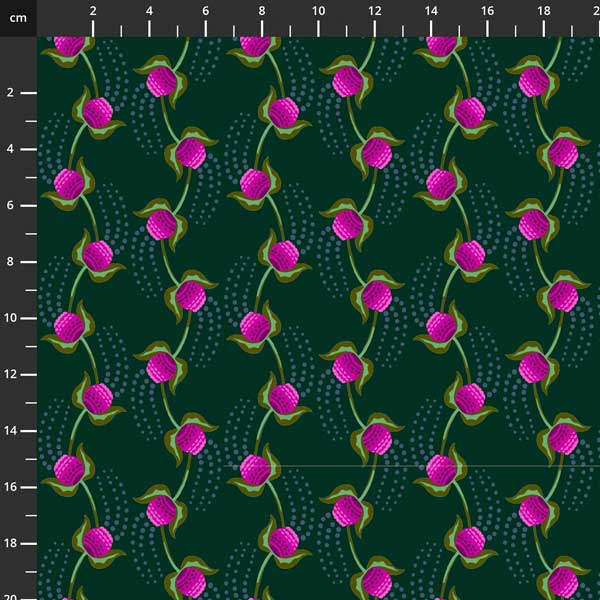Select the 12 mark on the horizontal ruler
Viewport: 600px width, 600px height.
(x=374, y=11)
